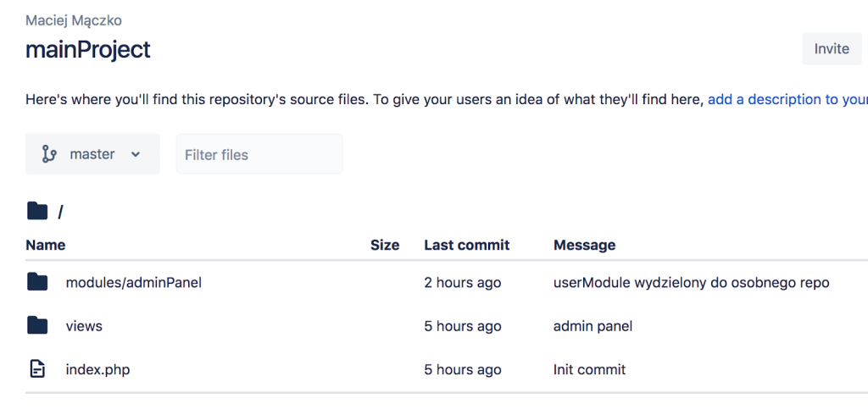Open the Init commit message
Viewport: 868px width, 415px height.
590,369
